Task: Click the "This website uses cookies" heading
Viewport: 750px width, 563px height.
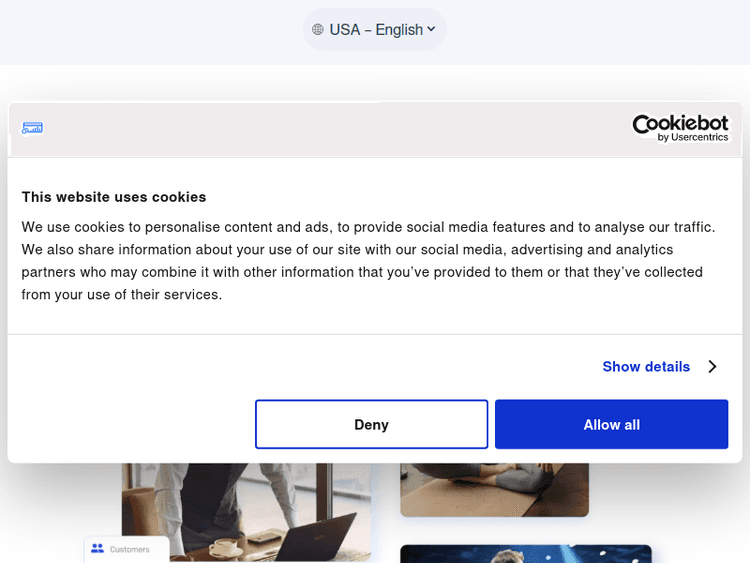Action: 114,197
